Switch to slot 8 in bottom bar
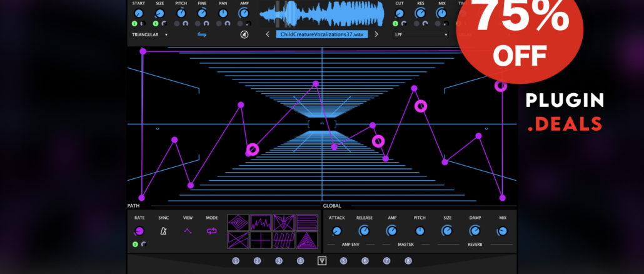This screenshot has width=644, height=274. pos(408,260)
